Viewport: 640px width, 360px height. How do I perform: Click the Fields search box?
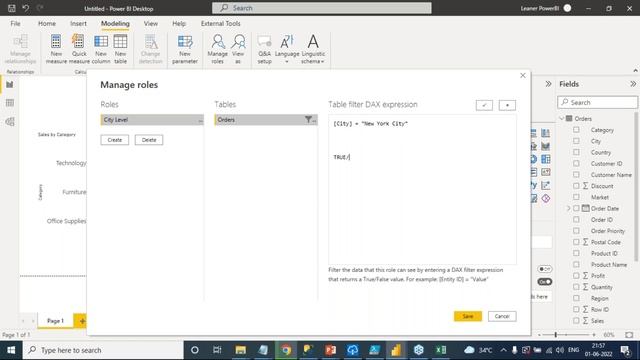(x=598, y=102)
